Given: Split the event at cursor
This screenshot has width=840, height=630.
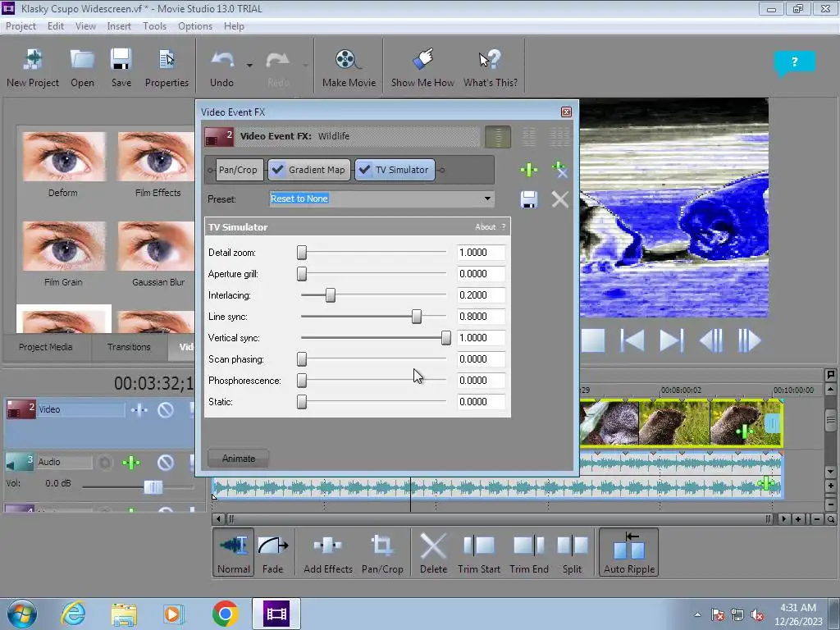Looking at the screenshot, I should [572, 552].
